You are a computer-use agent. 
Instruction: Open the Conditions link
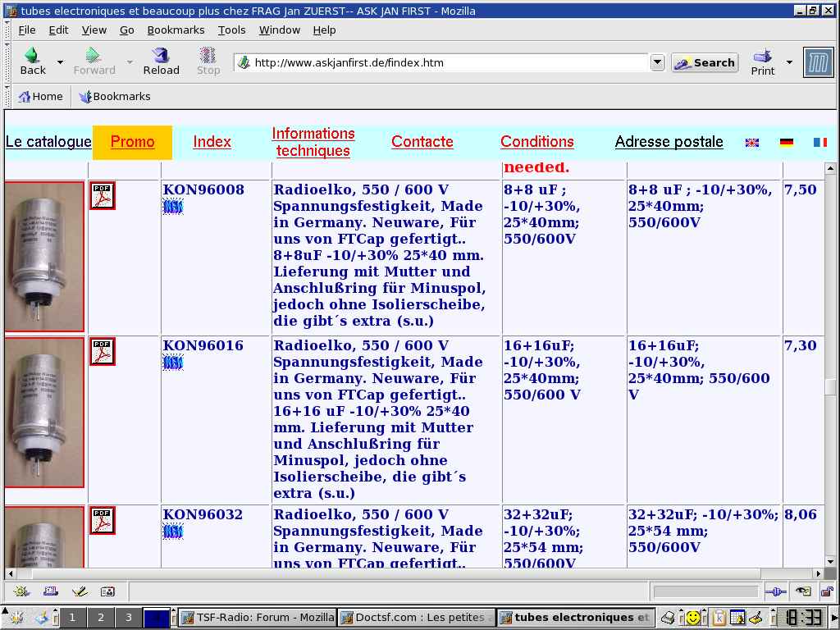point(536,141)
